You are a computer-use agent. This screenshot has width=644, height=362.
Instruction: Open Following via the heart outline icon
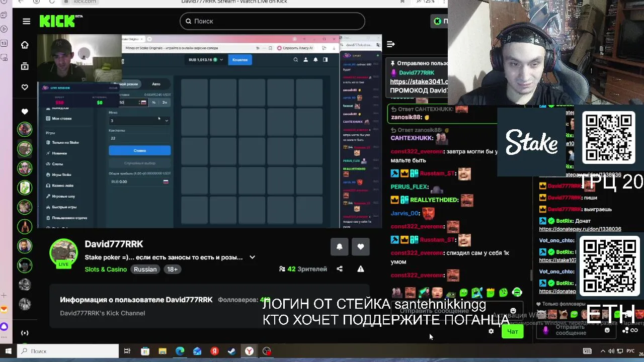(x=25, y=87)
